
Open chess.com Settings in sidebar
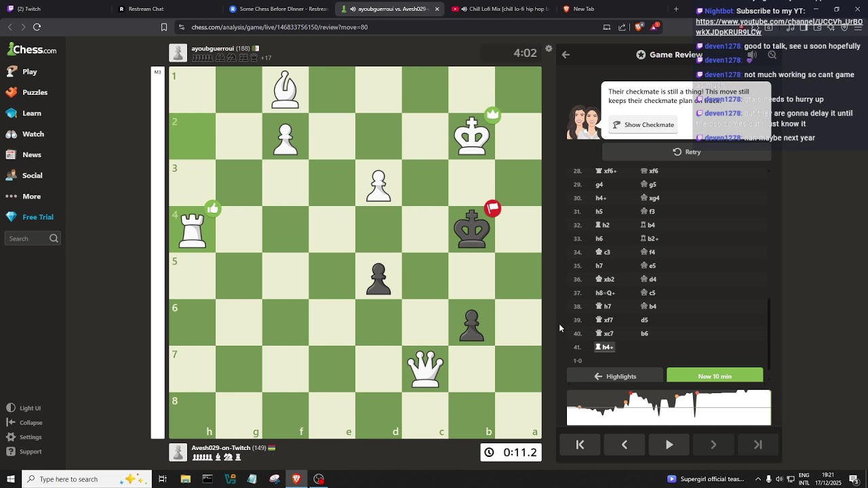pyautogui.click(x=24, y=437)
